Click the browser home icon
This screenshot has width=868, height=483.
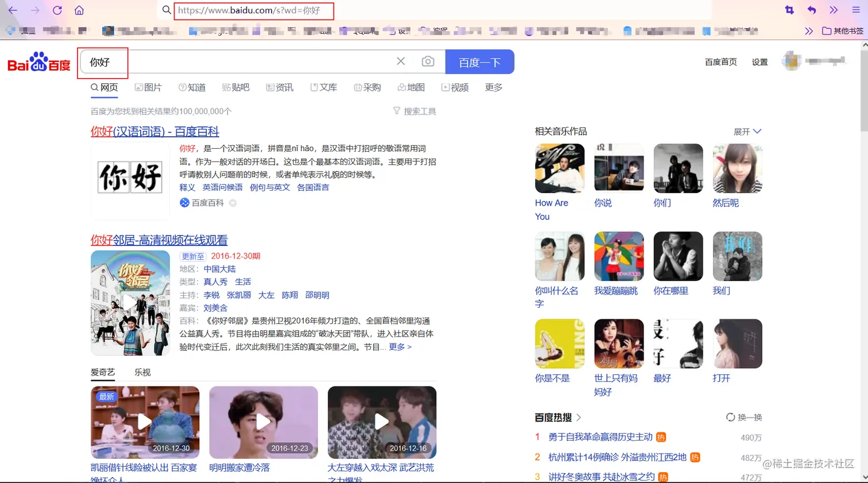click(79, 10)
